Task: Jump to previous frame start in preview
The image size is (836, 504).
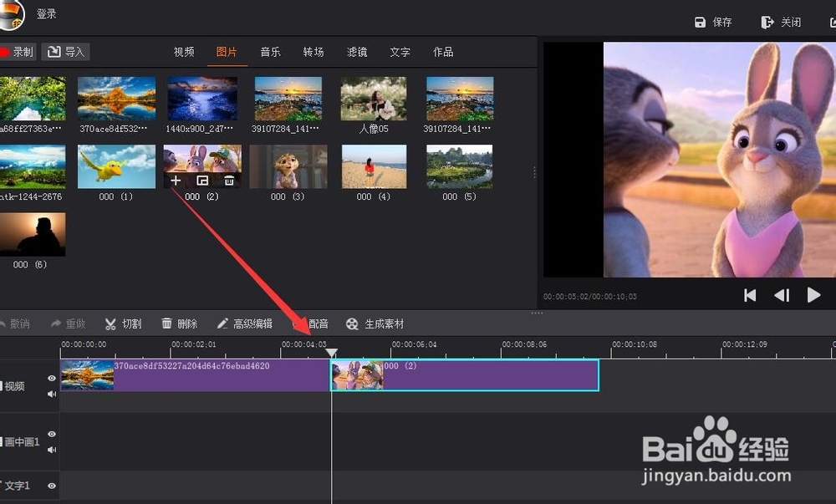Action: pos(750,295)
